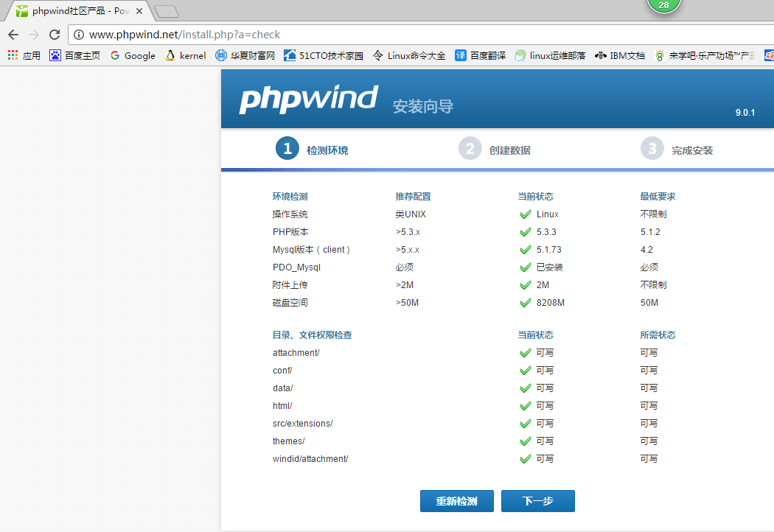The image size is (774, 532).
Task: Click the 推荐配置 column heading
Action: [x=413, y=197]
